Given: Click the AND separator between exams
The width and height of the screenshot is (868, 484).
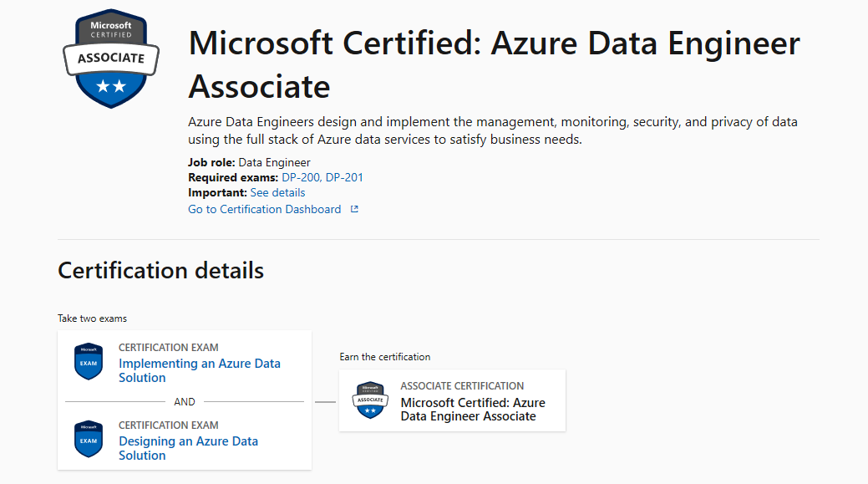Looking at the screenshot, I should (185, 401).
